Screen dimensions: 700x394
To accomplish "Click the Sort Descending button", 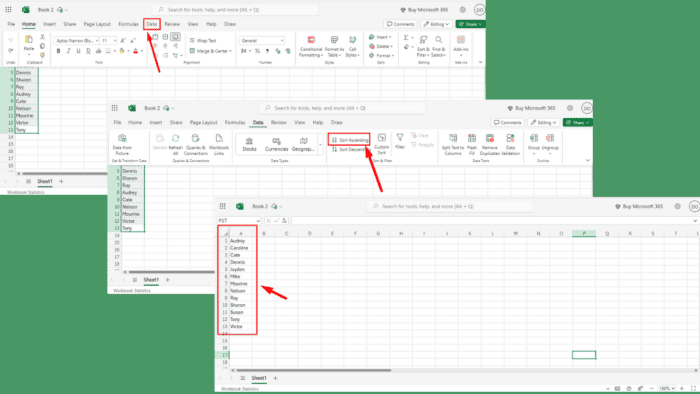I will [x=349, y=149].
